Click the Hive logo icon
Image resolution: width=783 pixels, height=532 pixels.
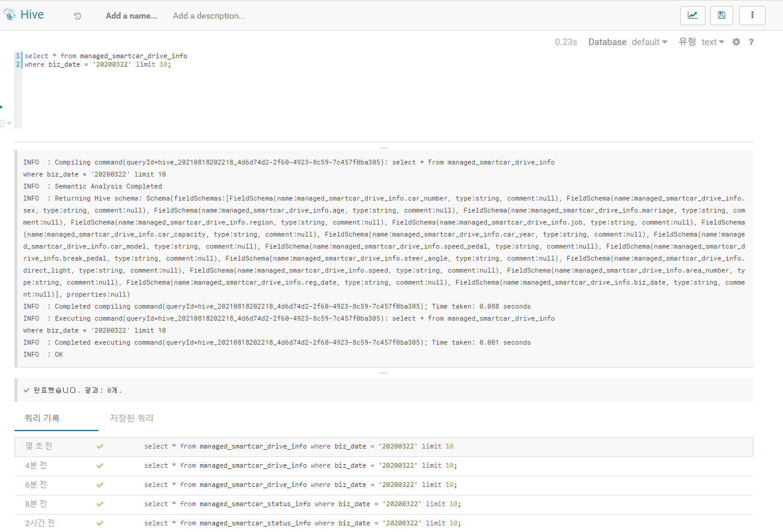click(x=10, y=15)
